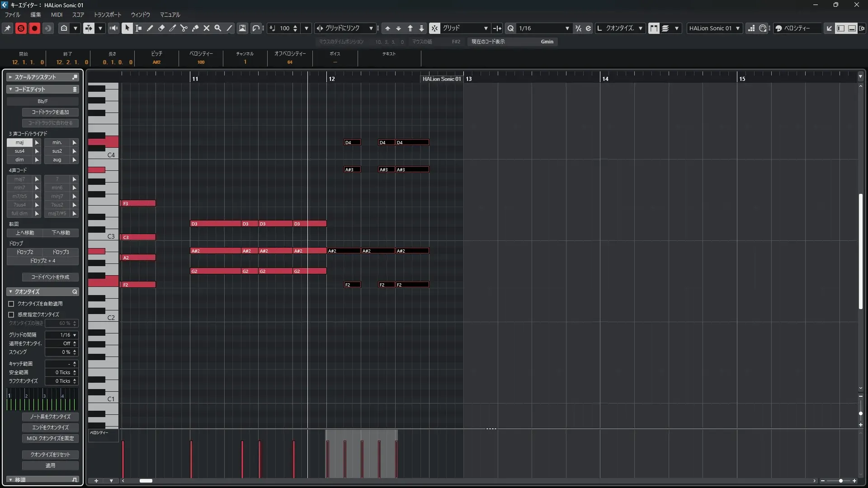Toggle the Solo editor button

tap(21, 28)
